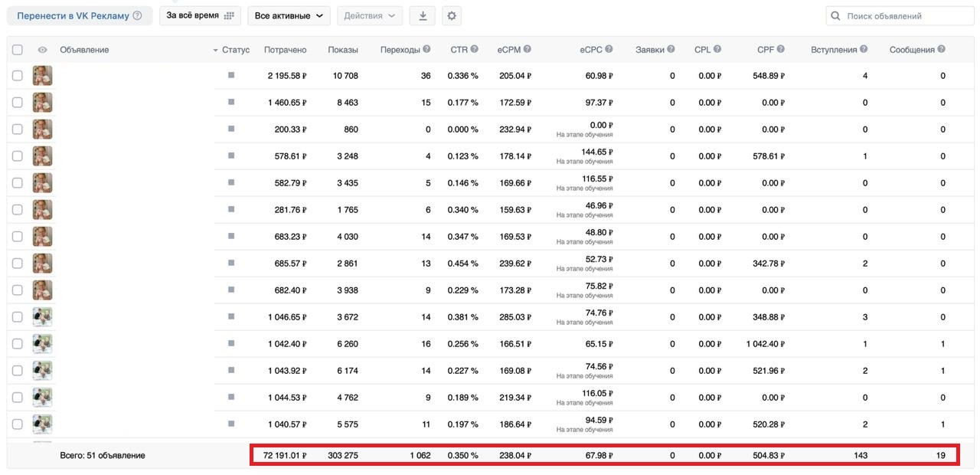Open the За всё время date range picker
This screenshot has width=980, height=475.
[x=200, y=15]
